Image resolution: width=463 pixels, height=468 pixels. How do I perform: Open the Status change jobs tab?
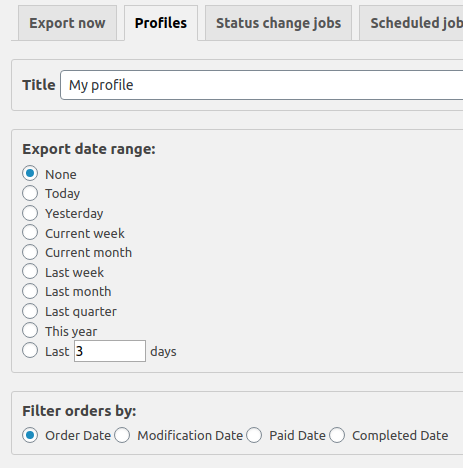point(278,23)
